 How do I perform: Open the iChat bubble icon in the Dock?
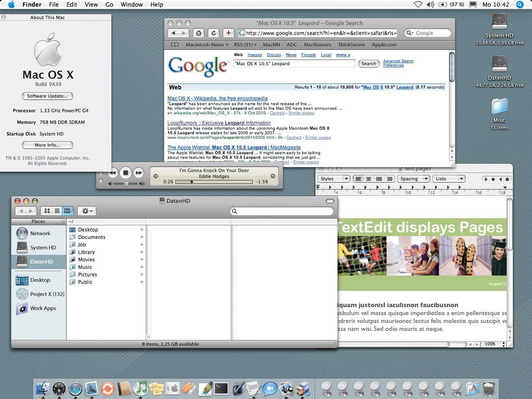(270, 389)
